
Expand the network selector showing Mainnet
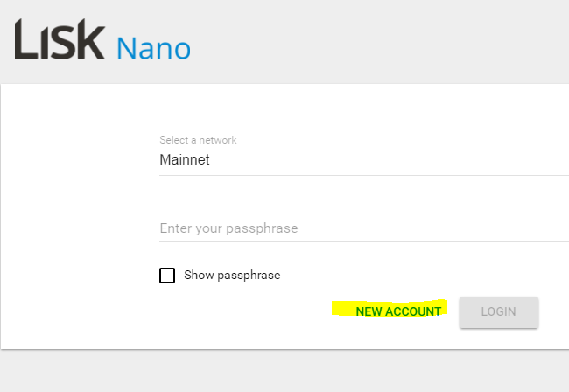[364, 160]
